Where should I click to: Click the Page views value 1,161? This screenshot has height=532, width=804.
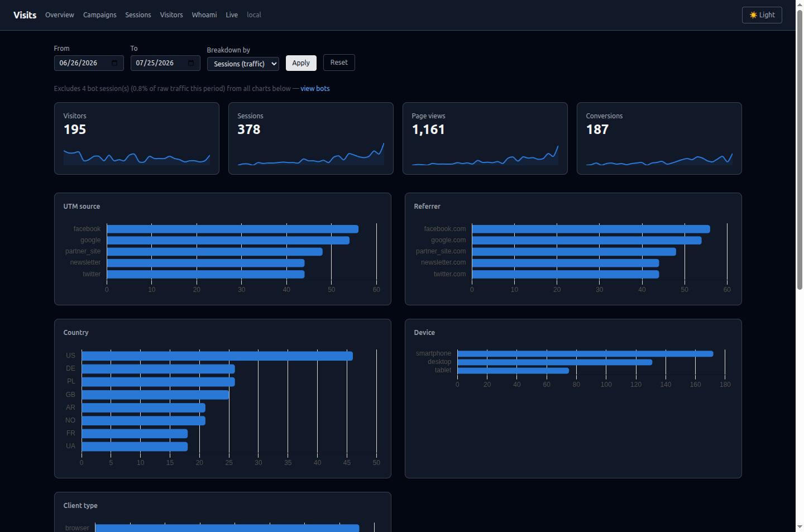pyautogui.click(x=428, y=130)
